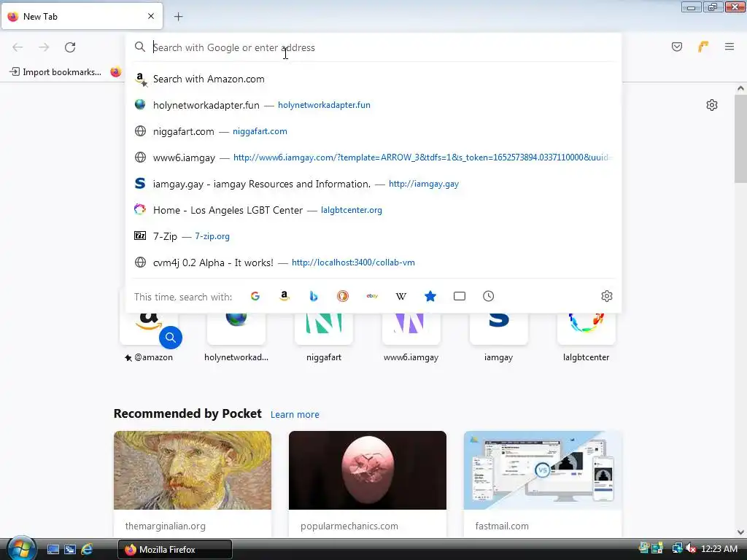Click Show Desktop quick launch icon
Screen dimensions: 747x560
point(53,549)
